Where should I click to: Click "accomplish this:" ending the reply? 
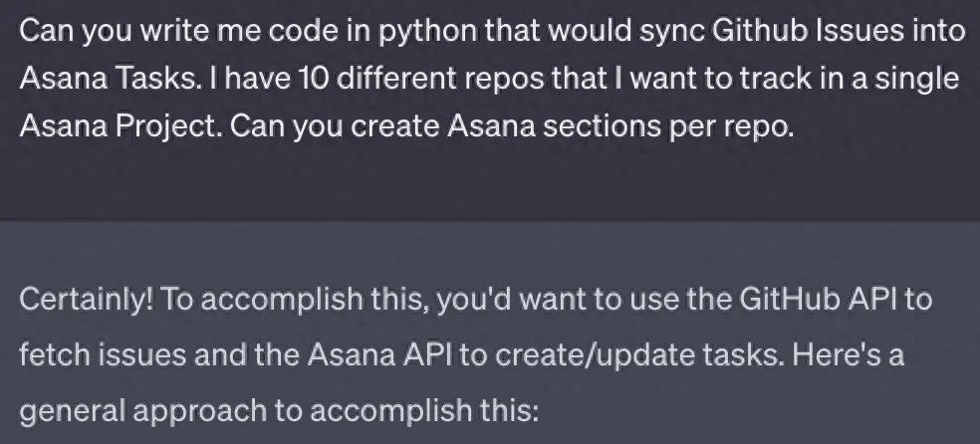[x=423, y=410]
